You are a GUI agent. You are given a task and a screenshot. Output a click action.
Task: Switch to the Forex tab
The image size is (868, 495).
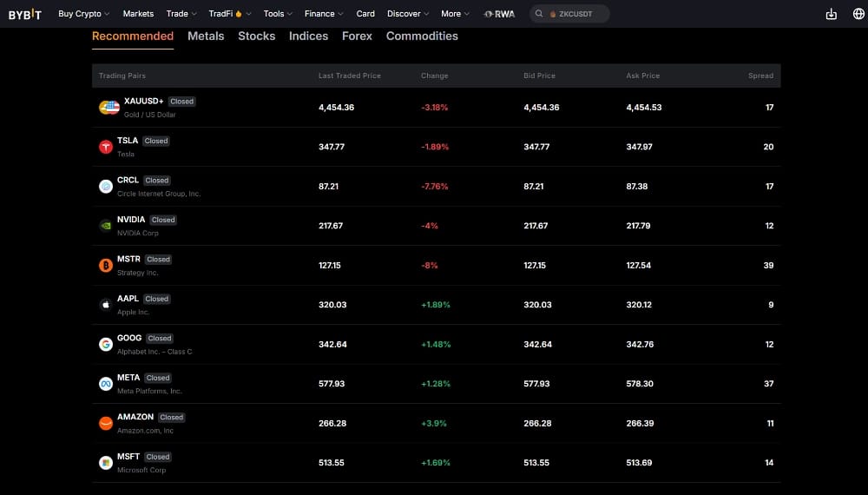point(357,36)
